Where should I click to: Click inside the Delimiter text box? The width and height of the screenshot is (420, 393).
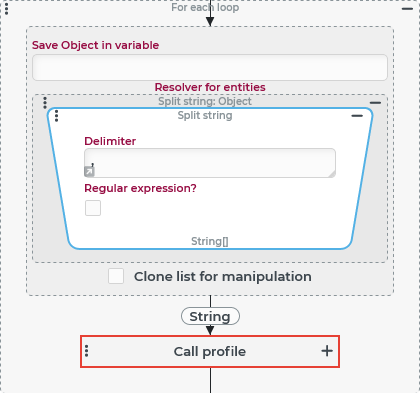click(x=210, y=163)
